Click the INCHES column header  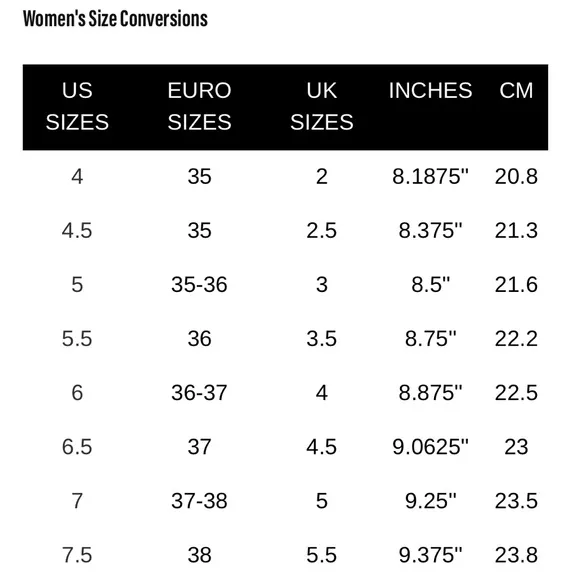click(430, 90)
